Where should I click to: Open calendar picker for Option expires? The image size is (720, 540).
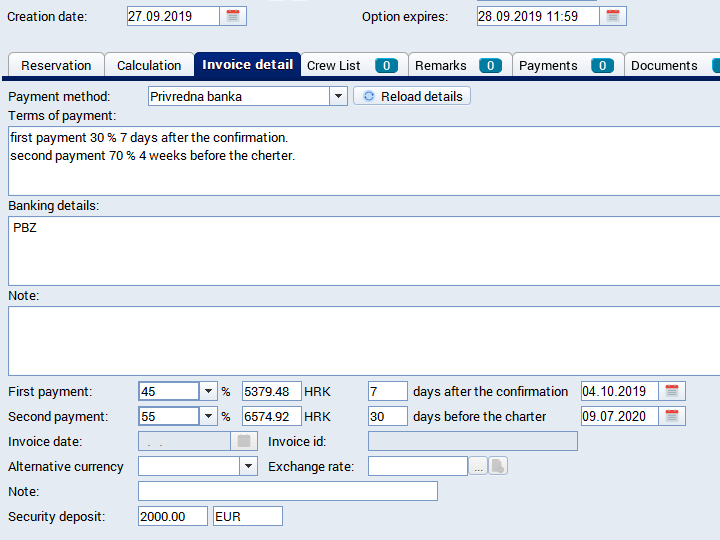tap(614, 16)
